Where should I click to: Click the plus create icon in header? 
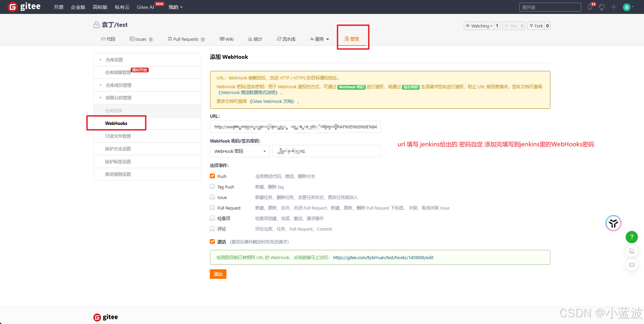pyautogui.click(x=614, y=7)
